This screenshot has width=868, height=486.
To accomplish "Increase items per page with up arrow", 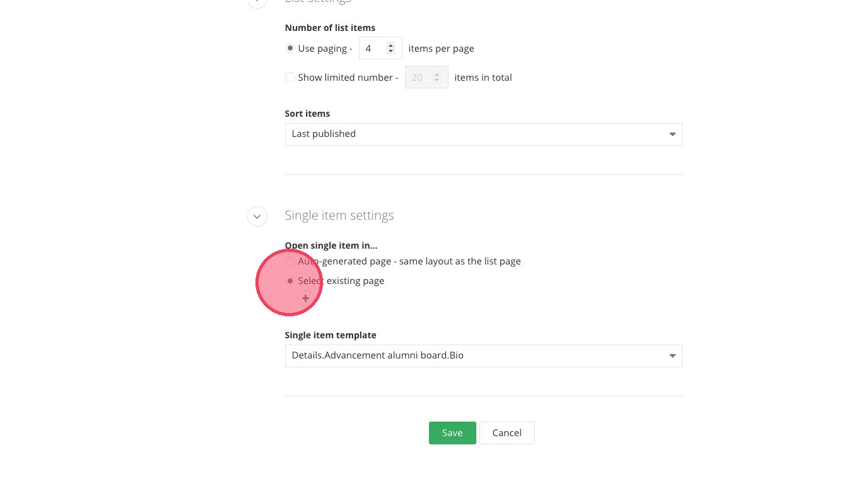I will (390, 45).
